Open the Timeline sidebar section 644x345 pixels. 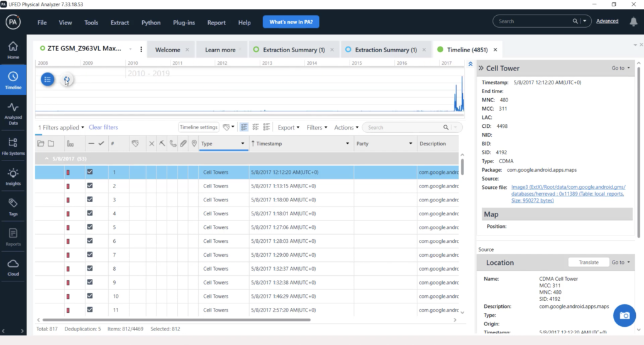coord(13,80)
